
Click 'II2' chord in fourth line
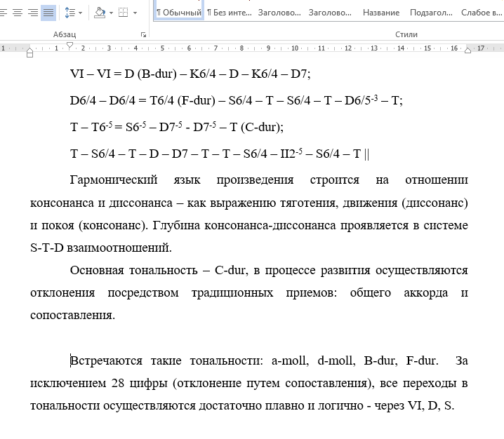(287, 154)
